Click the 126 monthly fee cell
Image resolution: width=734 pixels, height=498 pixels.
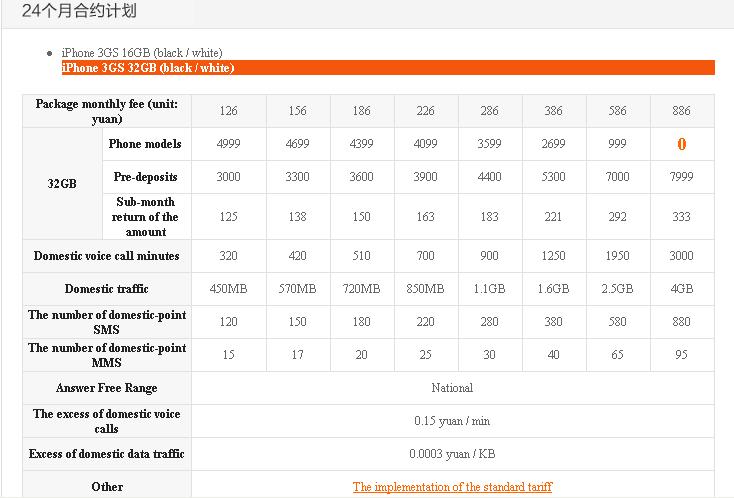tap(228, 111)
